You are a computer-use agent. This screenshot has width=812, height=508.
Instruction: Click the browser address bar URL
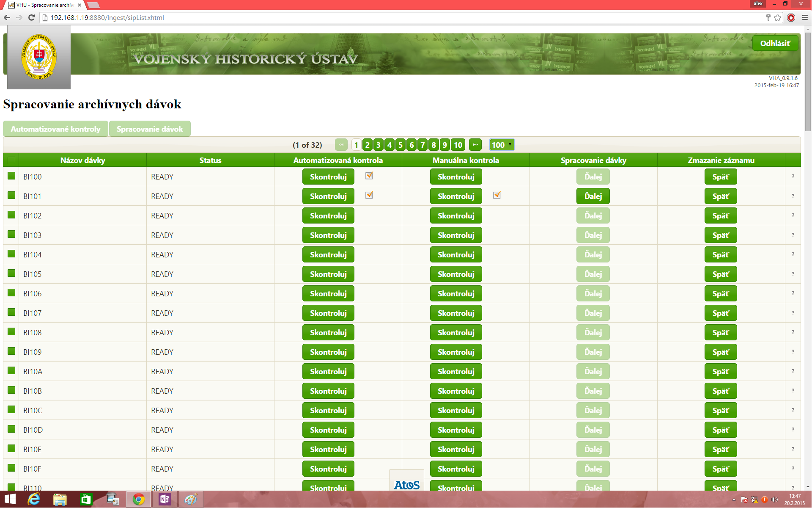pyautogui.click(x=107, y=17)
